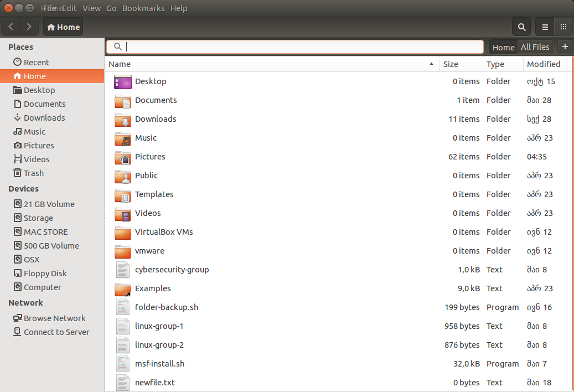
Task: Open Trash in the sidebar
Action: (x=52, y=173)
